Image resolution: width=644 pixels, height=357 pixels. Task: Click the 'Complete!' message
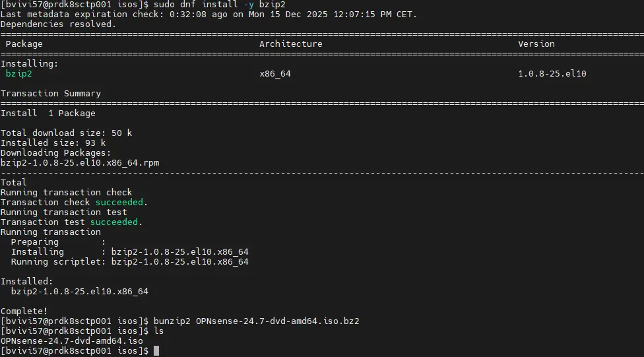coord(24,311)
